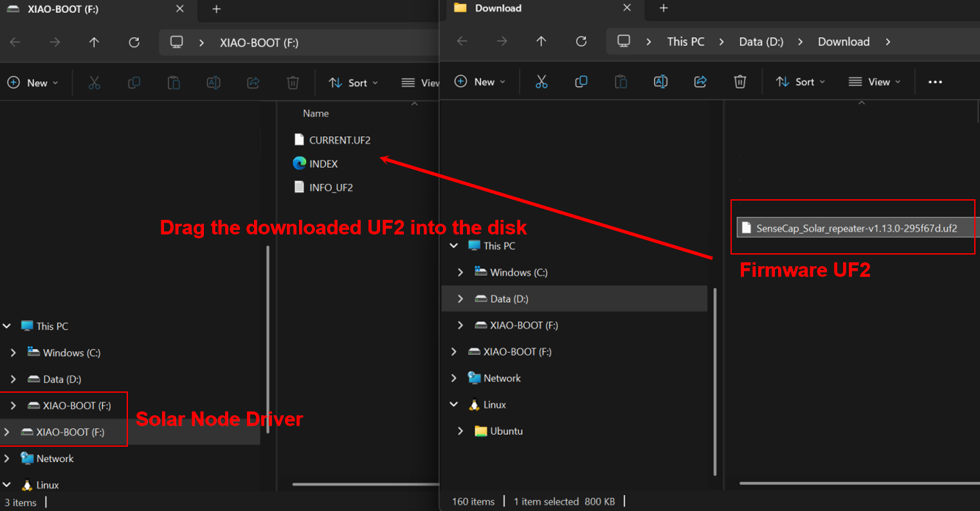Click the Cut icon in Download window toolbar
980x511 pixels.
tap(541, 82)
